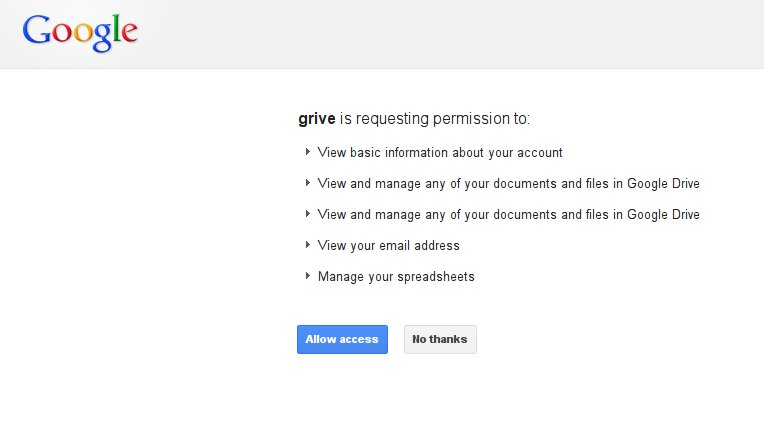Click the 'grive is requesting permission to:' heading
The image size is (764, 446).
[x=414, y=119]
